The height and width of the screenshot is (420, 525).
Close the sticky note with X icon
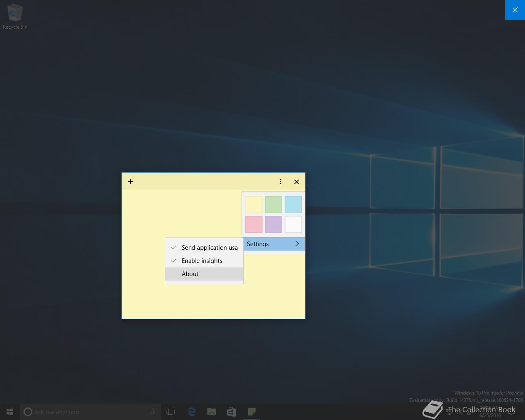click(x=297, y=182)
